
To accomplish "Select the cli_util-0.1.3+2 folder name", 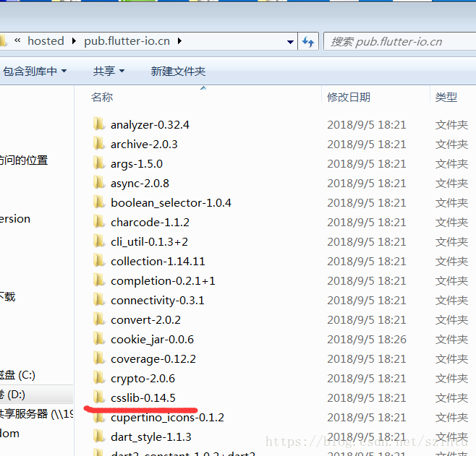I will (149, 242).
